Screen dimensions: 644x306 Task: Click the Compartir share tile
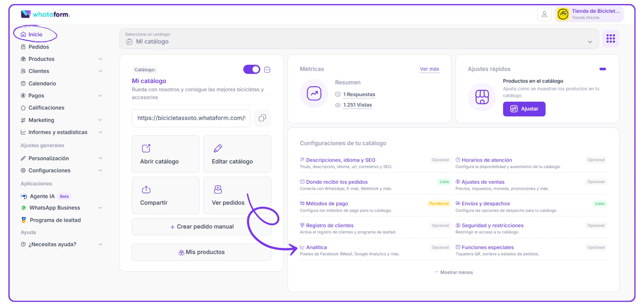pyautogui.click(x=166, y=196)
